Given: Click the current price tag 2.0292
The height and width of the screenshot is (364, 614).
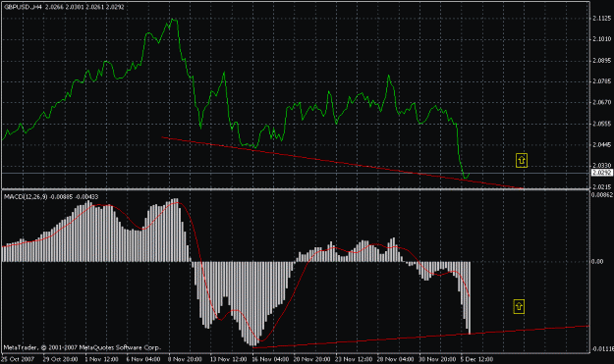Looking at the screenshot, I should [x=601, y=173].
